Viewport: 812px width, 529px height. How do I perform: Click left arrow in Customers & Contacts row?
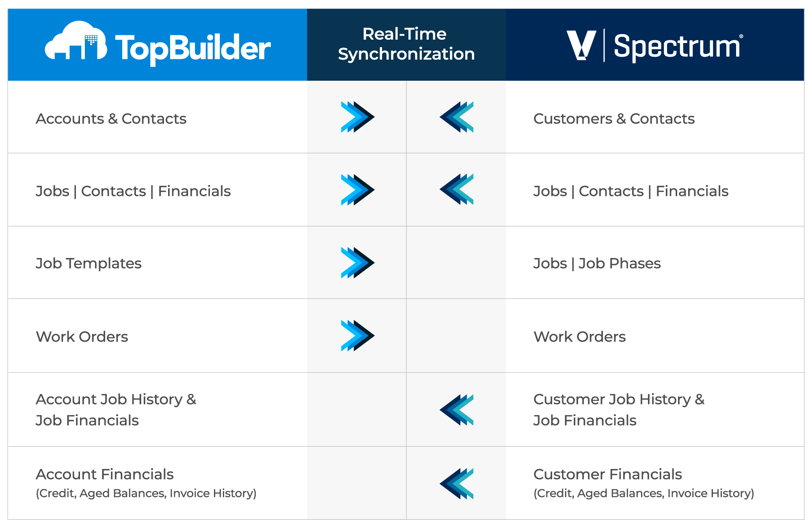click(x=456, y=117)
